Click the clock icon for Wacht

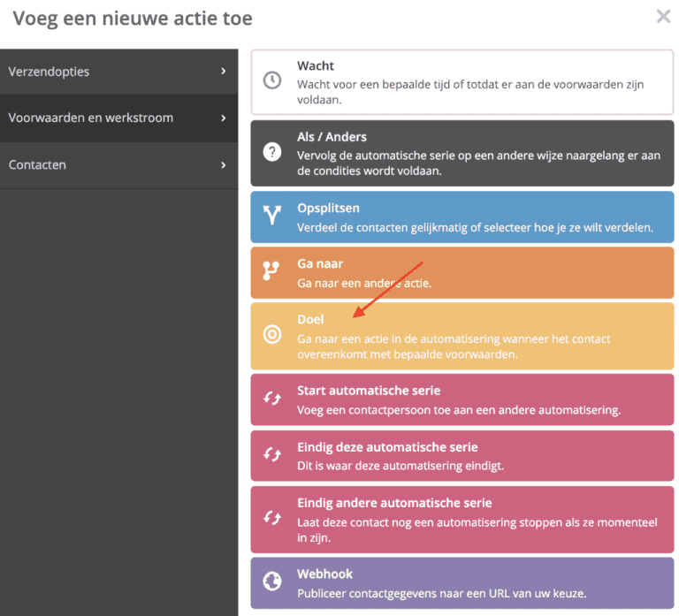(272, 80)
